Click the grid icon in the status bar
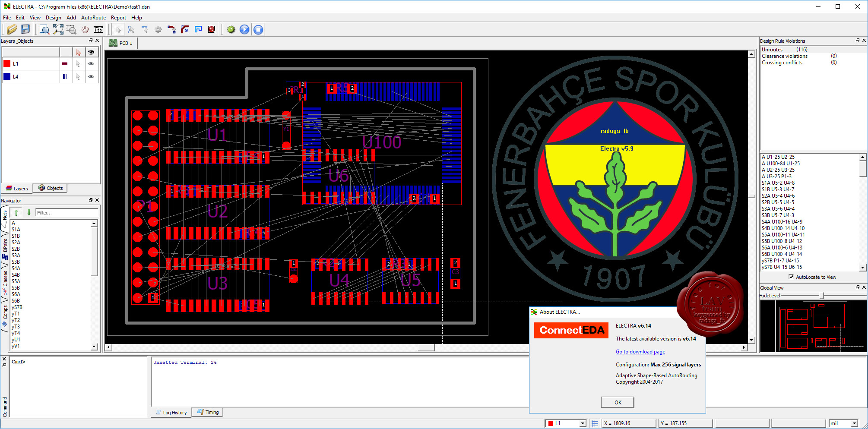Image resolution: width=868 pixels, height=429 pixels. 595,423
